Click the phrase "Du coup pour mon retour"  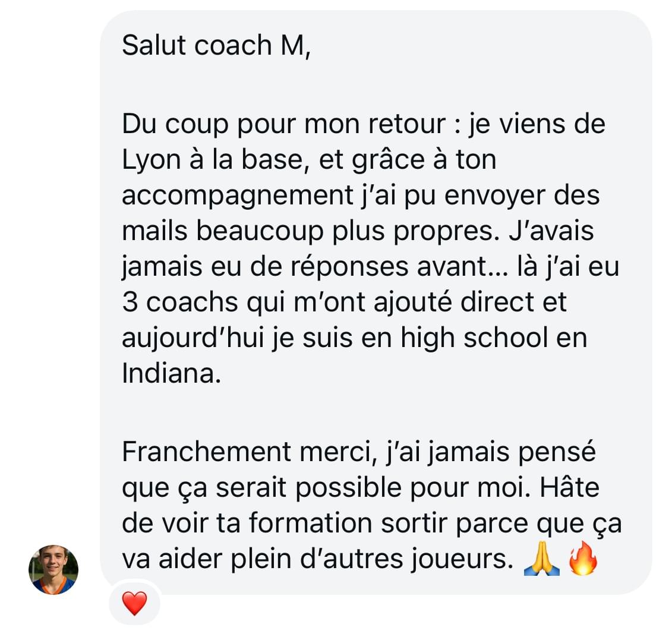284,125
